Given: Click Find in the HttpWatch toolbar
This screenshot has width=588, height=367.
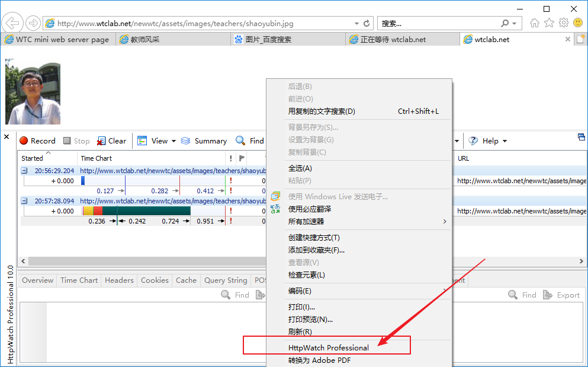Looking at the screenshot, I should pos(250,141).
